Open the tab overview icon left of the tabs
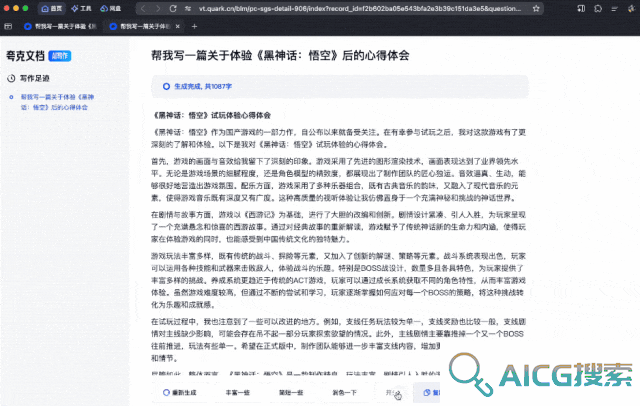This screenshot has width=640, height=406. click(8, 26)
